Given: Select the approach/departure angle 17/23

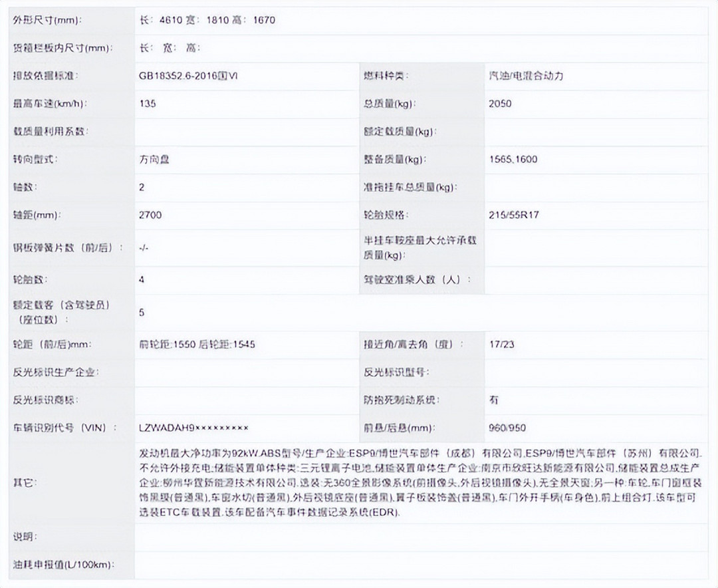Looking at the screenshot, I should point(501,344).
